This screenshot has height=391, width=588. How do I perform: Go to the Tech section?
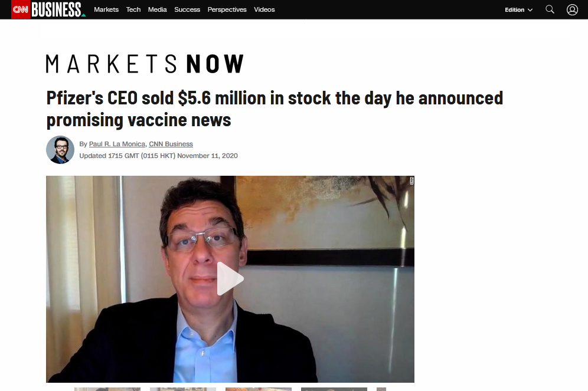133,9
